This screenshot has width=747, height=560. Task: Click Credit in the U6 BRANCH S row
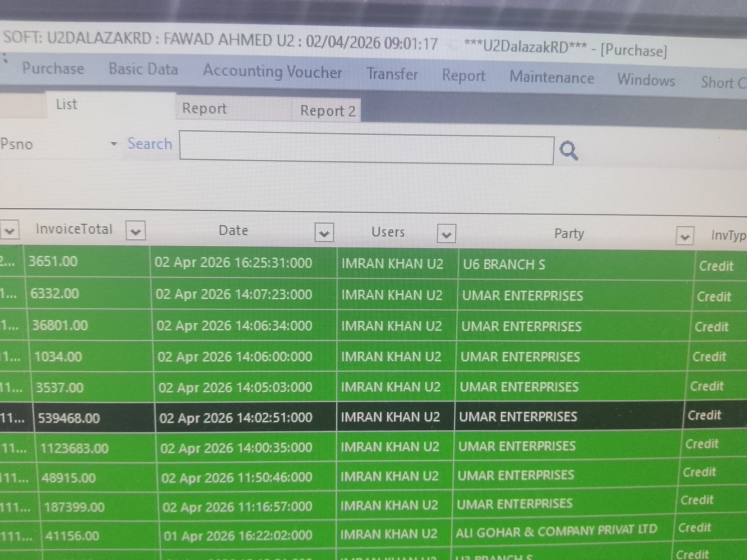(x=716, y=266)
